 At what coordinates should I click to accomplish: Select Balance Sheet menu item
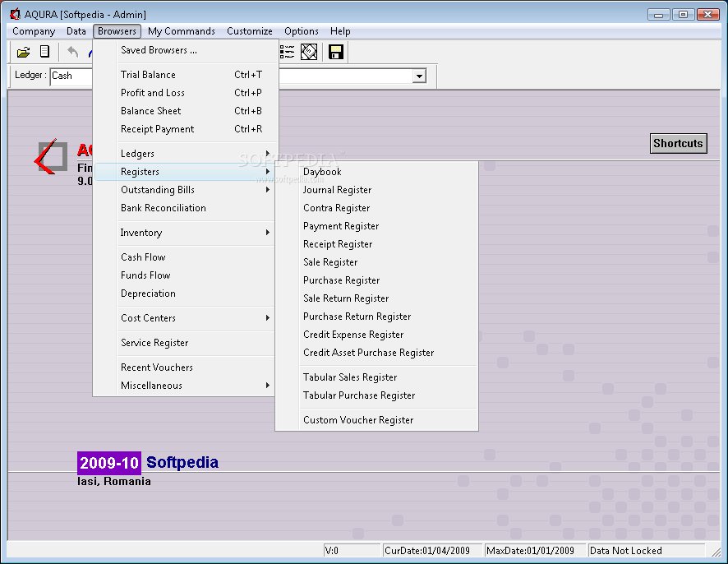pyautogui.click(x=186, y=110)
